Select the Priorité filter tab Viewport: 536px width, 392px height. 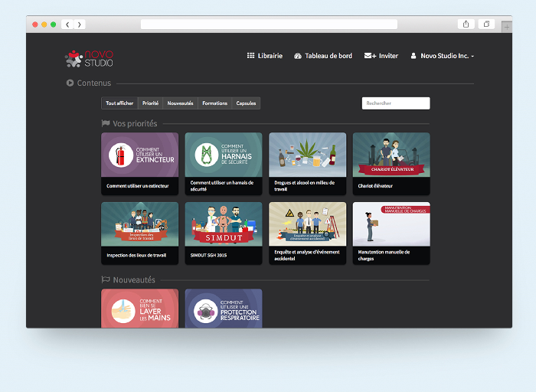150,103
